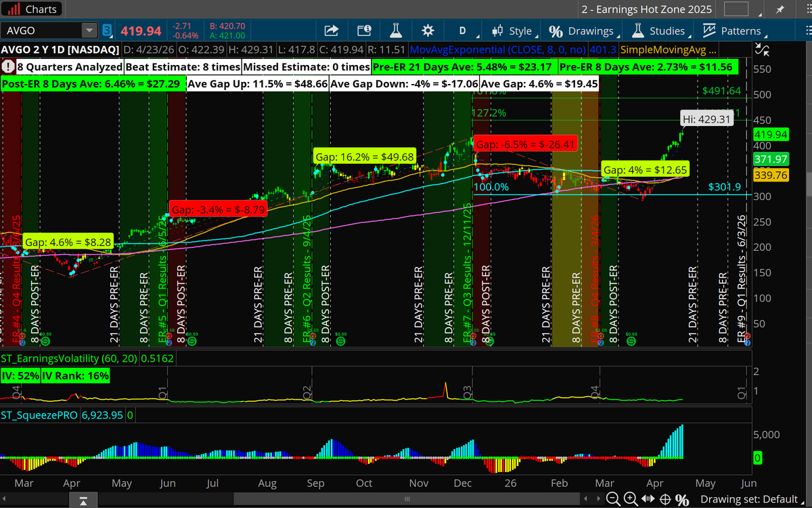Open the flask-shaped Edit studies icon
Image resolution: width=812 pixels, height=508 pixels.
(395, 30)
